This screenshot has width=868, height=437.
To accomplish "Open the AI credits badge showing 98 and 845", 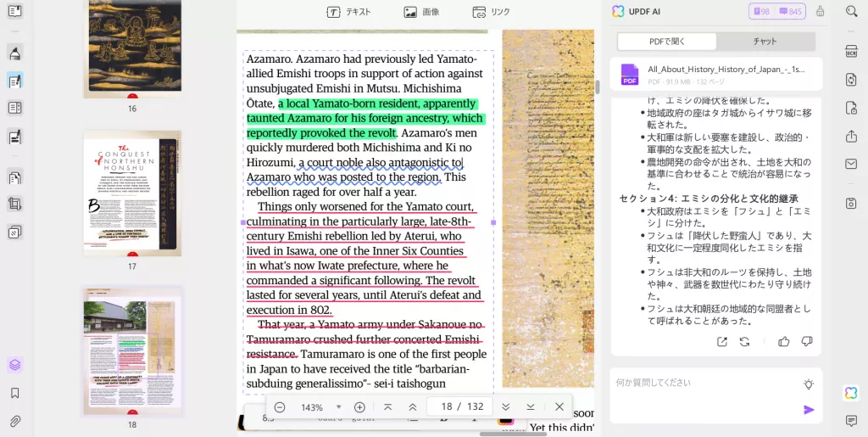I will [777, 11].
